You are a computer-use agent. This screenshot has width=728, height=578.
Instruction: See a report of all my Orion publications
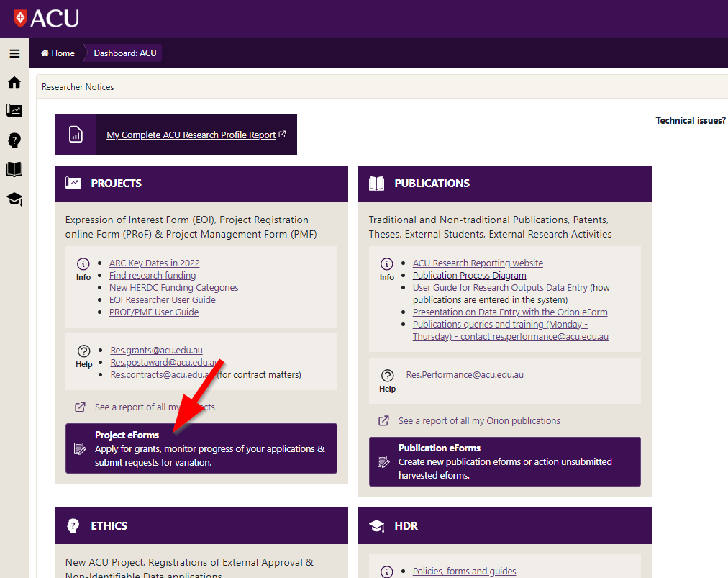point(478,421)
